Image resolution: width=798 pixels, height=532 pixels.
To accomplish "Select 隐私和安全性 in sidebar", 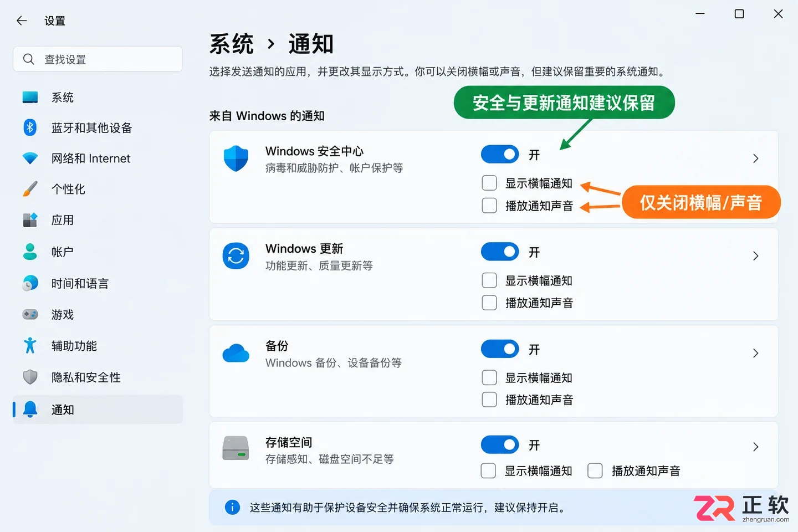I will [98, 377].
